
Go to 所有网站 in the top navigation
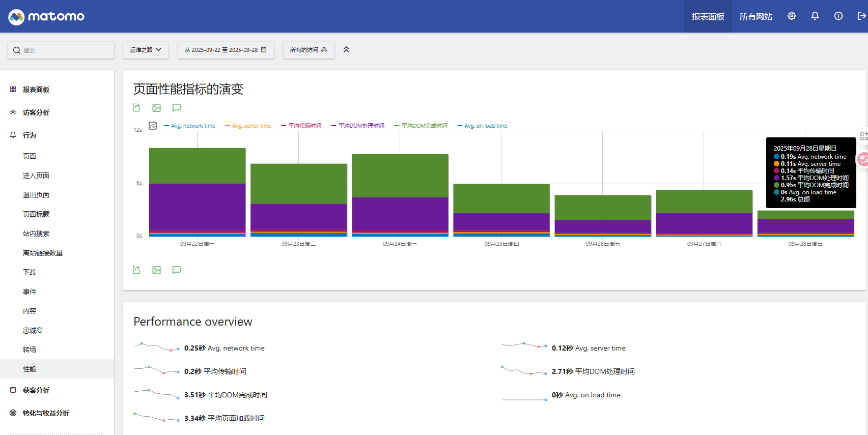point(755,17)
